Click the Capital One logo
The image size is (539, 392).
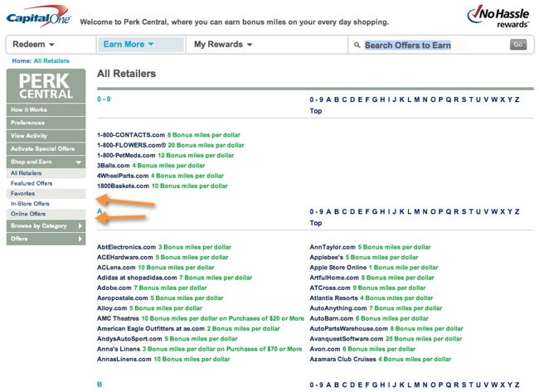(x=38, y=16)
